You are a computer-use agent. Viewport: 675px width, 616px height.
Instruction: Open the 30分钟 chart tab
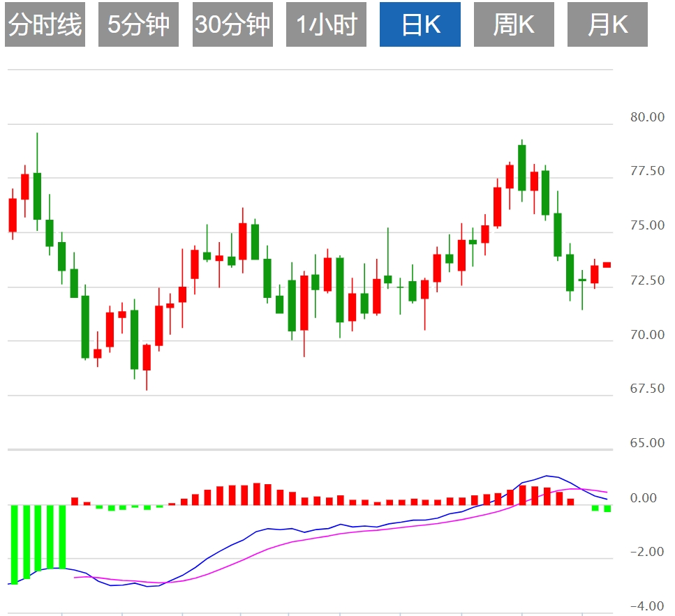click(x=232, y=24)
